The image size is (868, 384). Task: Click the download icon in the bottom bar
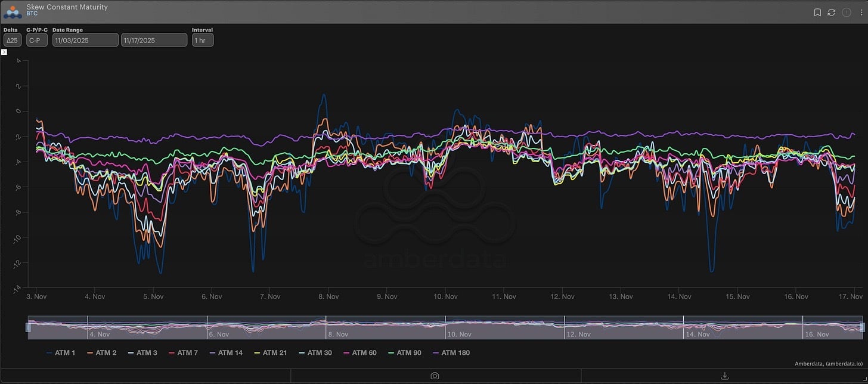(724, 375)
